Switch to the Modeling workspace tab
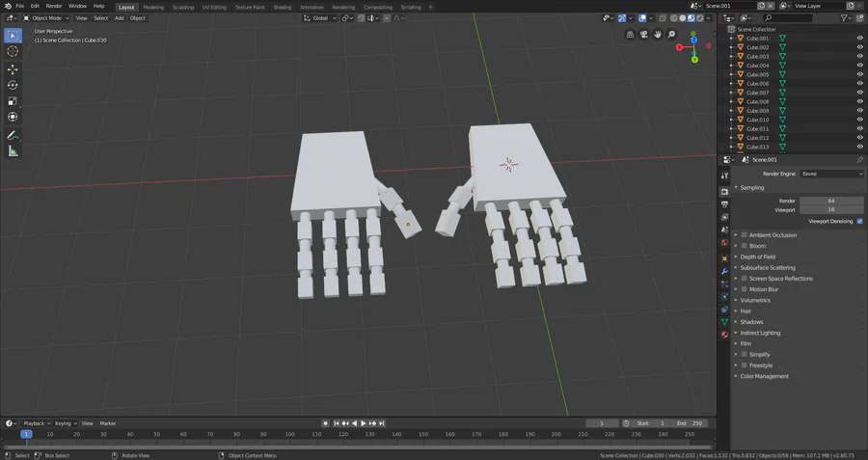 [153, 7]
